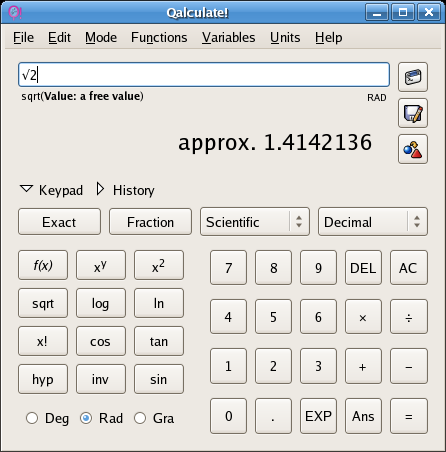446x452 pixels.
Task: Open the Scientific display mode dropdown
Action: tap(255, 222)
